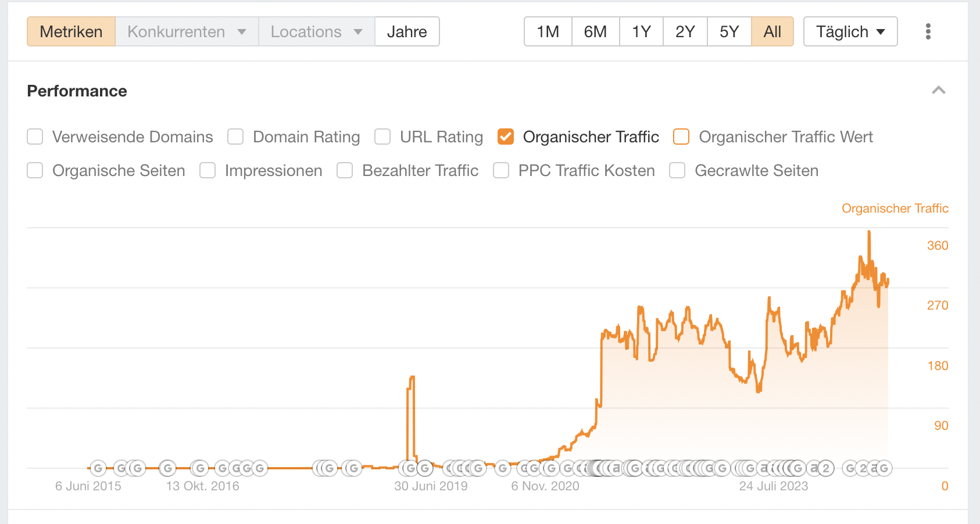Select the 5Y time range button
The width and height of the screenshot is (980, 524).
click(x=729, y=31)
